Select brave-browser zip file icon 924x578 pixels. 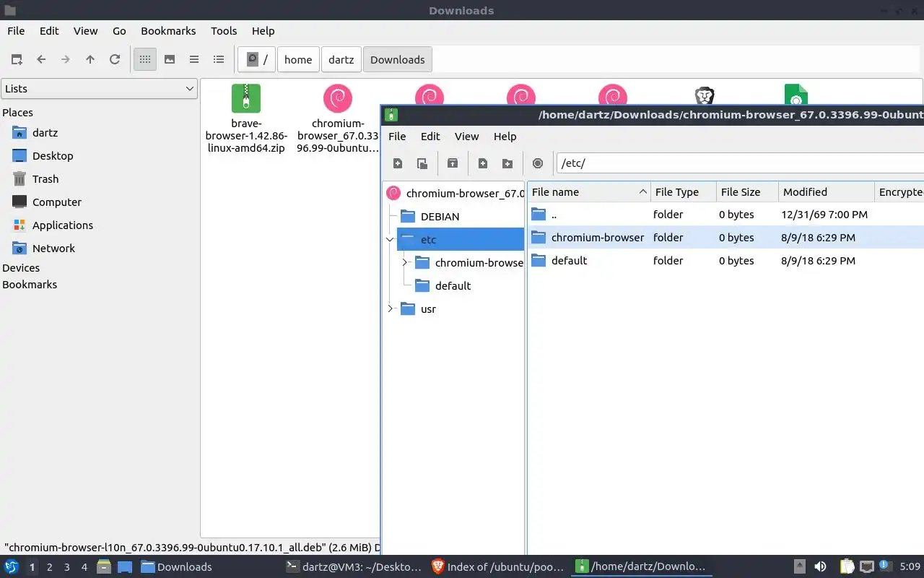tap(246, 98)
